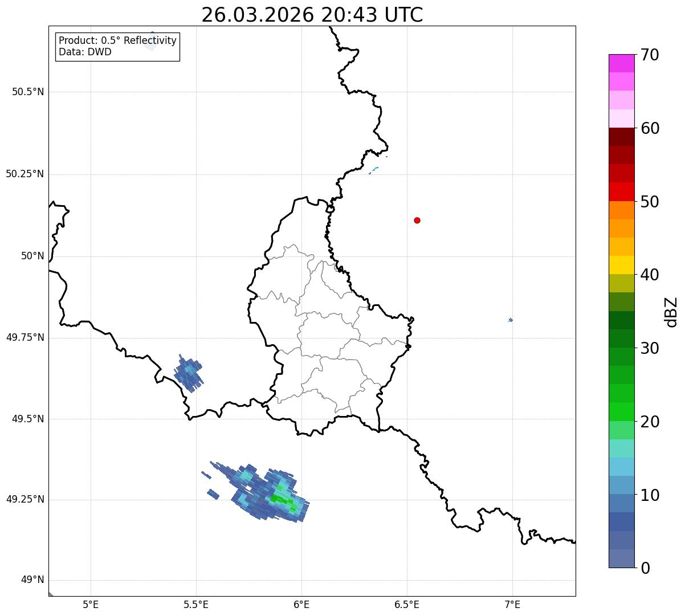The image size is (685, 616).
Task: Click the tiny echo near 7°E
Action: [x=510, y=320]
